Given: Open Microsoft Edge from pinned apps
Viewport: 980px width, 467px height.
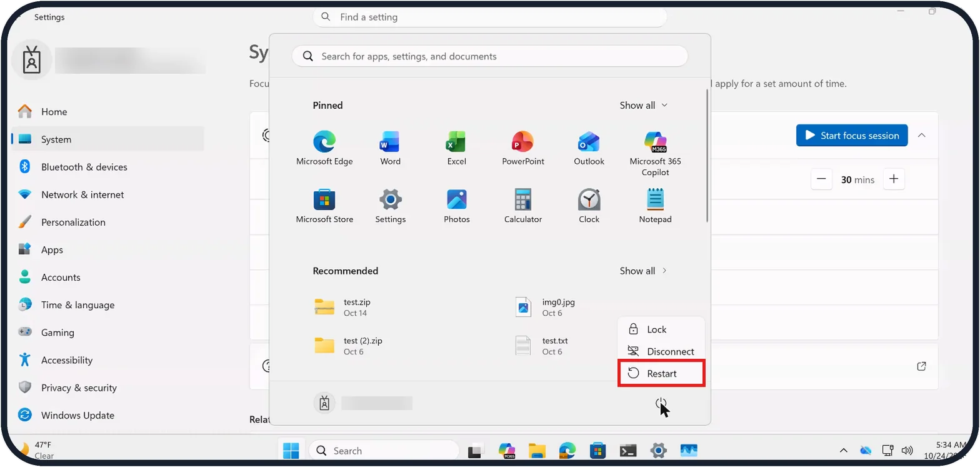Looking at the screenshot, I should 324,148.
